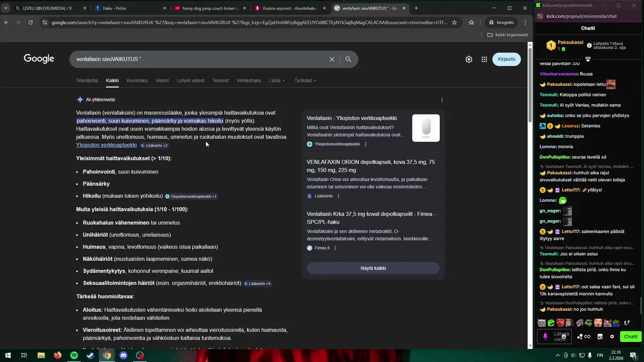The height and width of the screenshot is (362, 644).
Task: Open Kick chat settings gear
Action: (x=612, y=336)
